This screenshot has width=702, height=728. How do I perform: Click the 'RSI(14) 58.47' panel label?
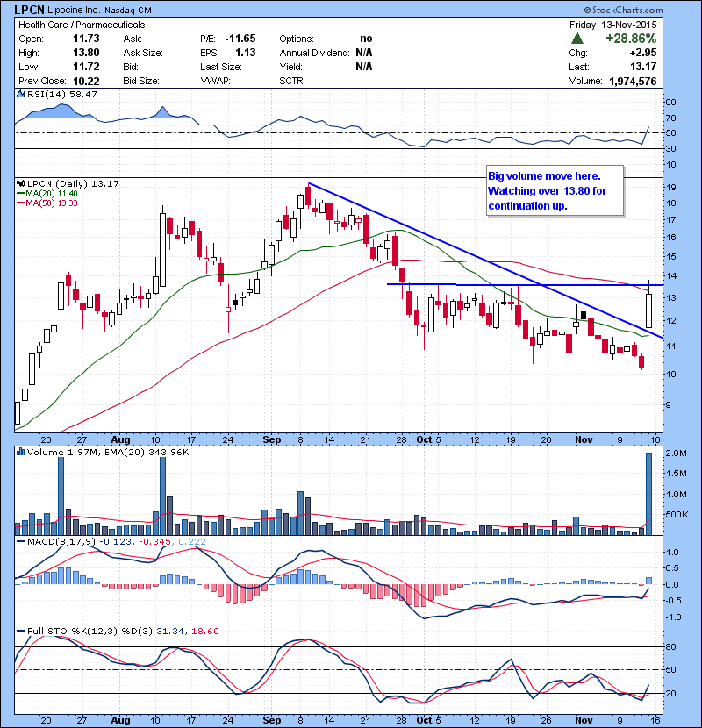(62, 94)
